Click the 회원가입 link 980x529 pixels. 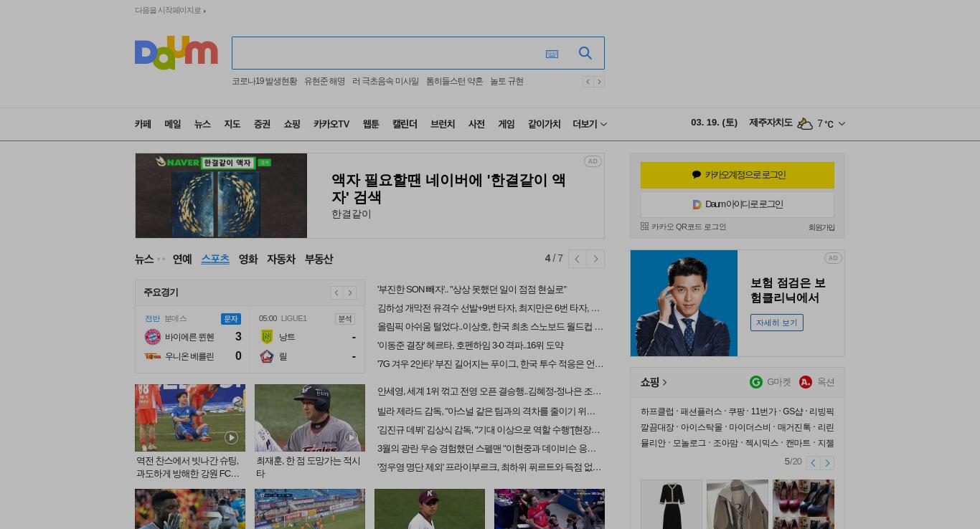[x=821, y=227]
